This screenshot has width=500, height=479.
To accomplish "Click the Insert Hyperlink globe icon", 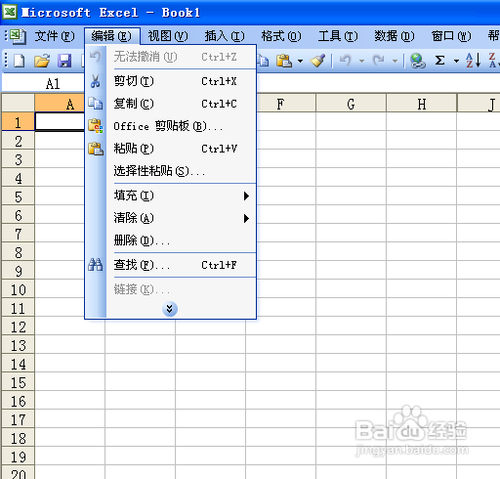I will pos(417,61).
